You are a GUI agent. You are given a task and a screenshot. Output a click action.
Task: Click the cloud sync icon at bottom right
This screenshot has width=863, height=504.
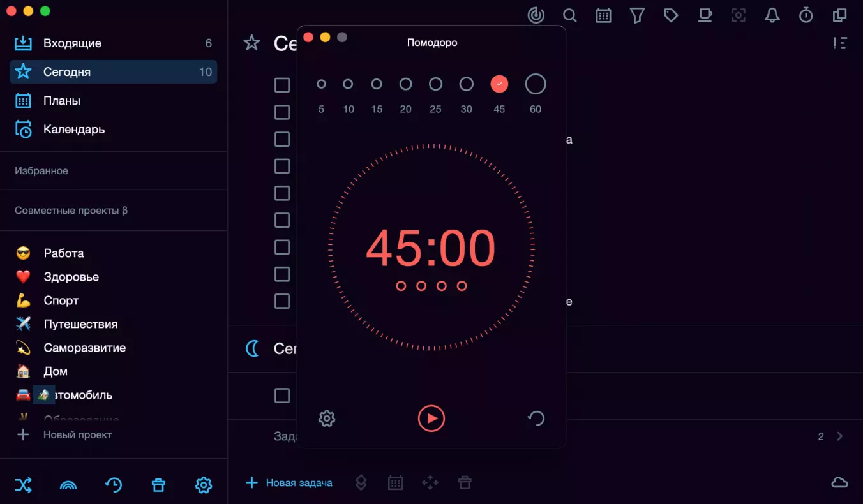pyautogui.click(x=839, y=482)
